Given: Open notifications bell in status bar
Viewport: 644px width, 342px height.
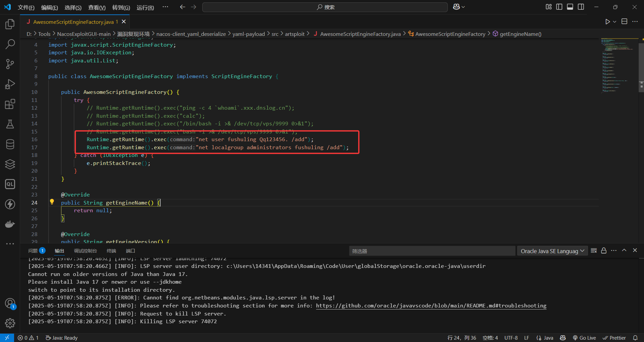Looking at the screenshot, I should [x=635, y=338].
